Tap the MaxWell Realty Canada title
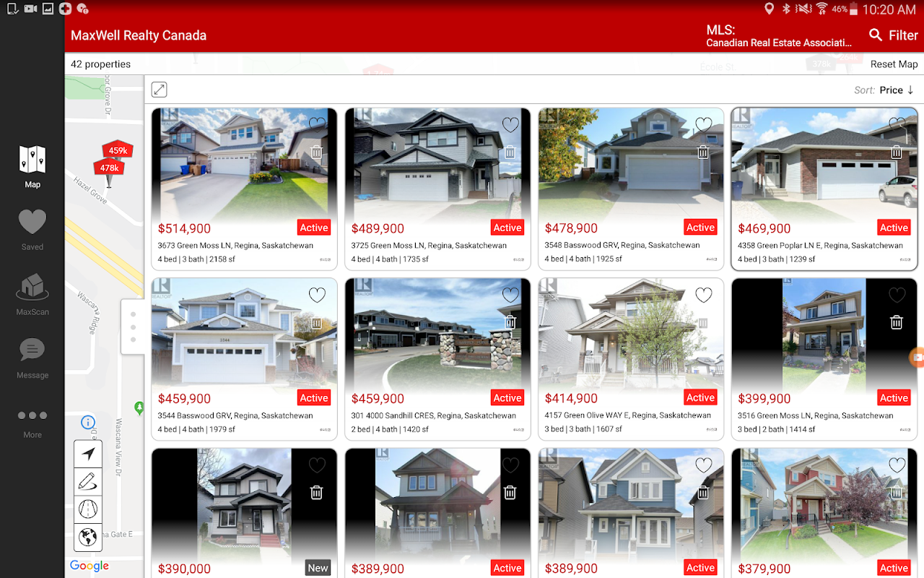Viewport: 924px width, 578px height. (x=139, y=35)
